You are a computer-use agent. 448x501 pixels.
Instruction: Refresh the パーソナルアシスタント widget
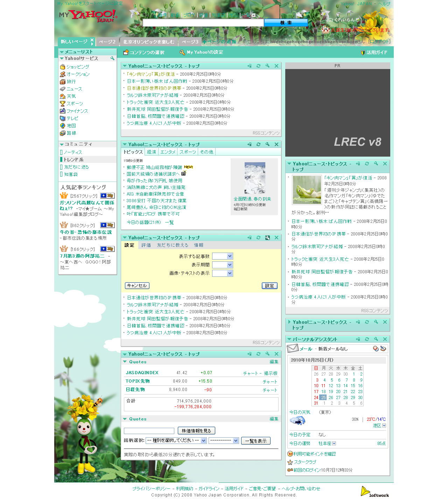[367, 339]
